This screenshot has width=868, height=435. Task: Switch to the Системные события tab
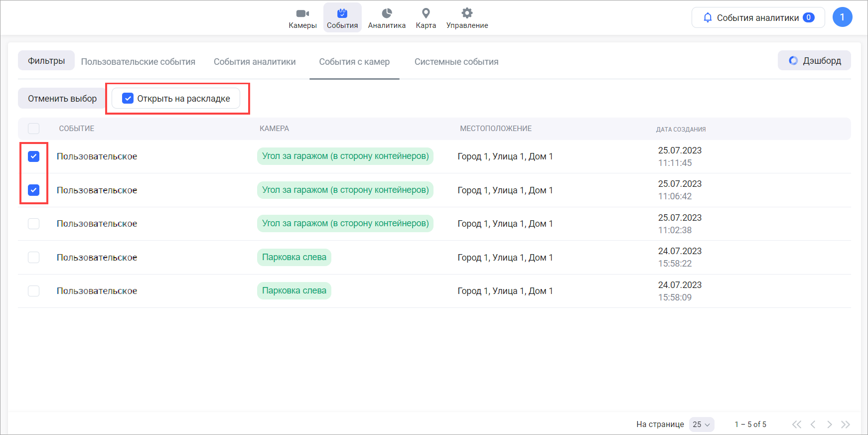456,62
